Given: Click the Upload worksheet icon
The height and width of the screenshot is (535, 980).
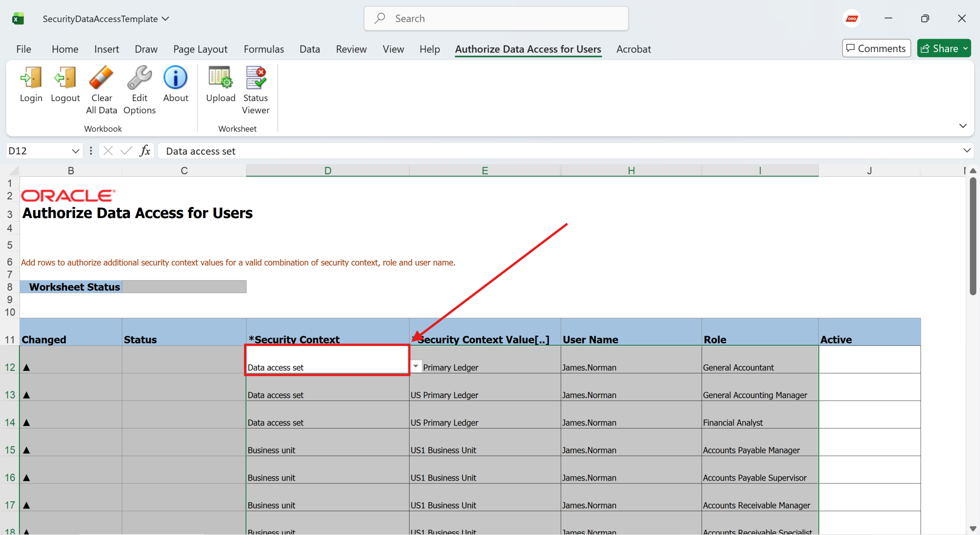Looking at the screenshot, I should (220, 77).
